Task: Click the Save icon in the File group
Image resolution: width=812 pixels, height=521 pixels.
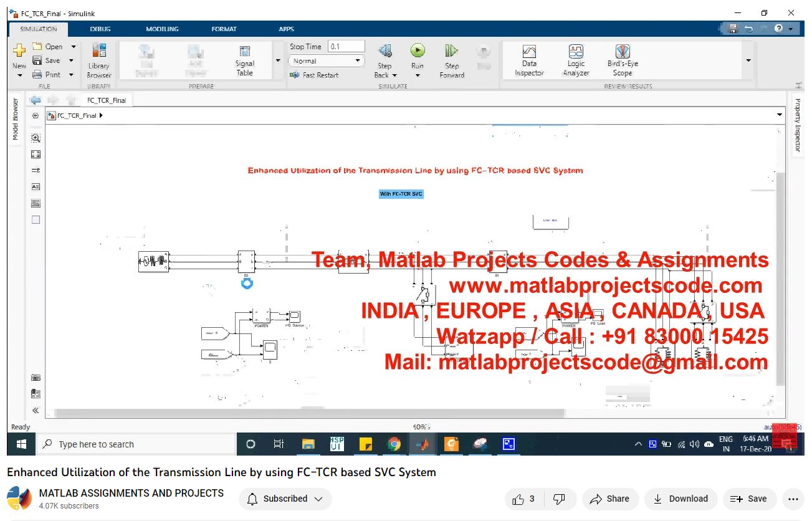Action: [37, 60]
